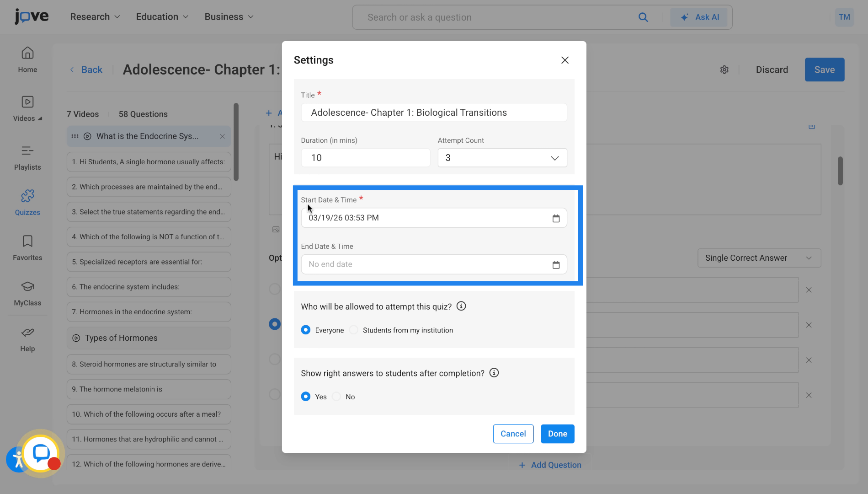The height and width of the screenshot is (494, 868).
Task: Click the info icon next to attempt permissions
Action: click(x=461, y=306)
